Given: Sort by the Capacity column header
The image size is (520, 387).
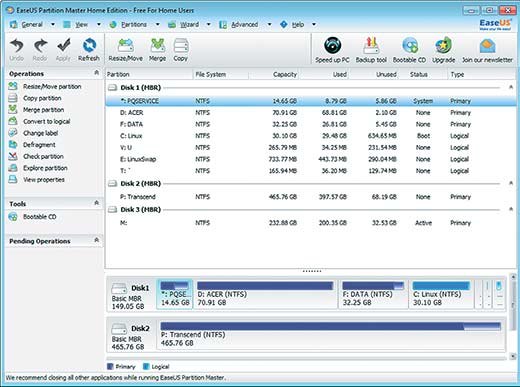Looking at the screenshot, I should pos(274,74).
